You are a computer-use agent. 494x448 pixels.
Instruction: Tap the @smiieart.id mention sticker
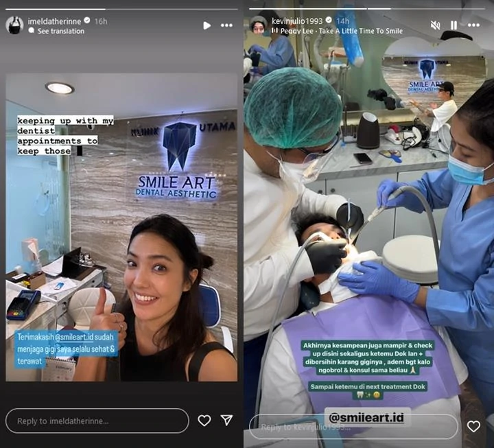pyautogui.click(x=367, y=416)
